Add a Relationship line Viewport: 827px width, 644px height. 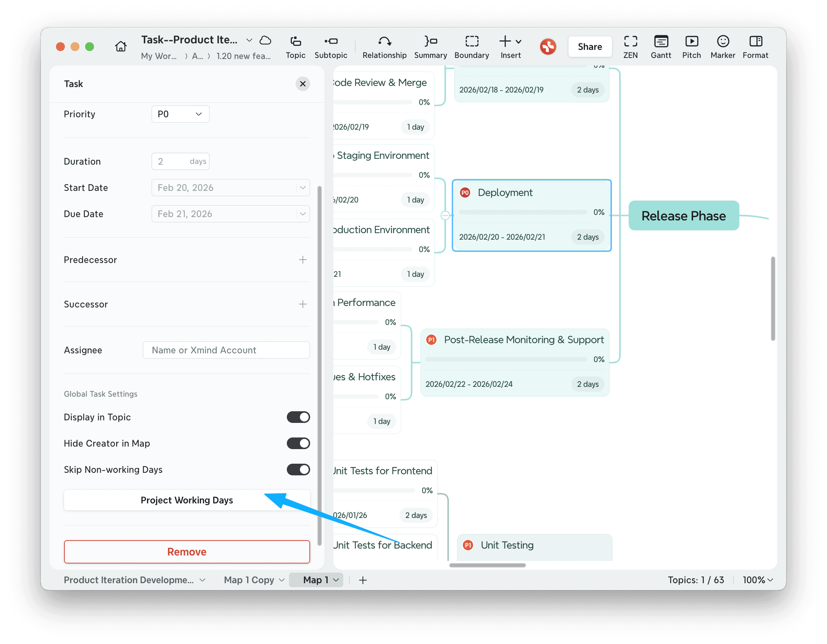384,47
